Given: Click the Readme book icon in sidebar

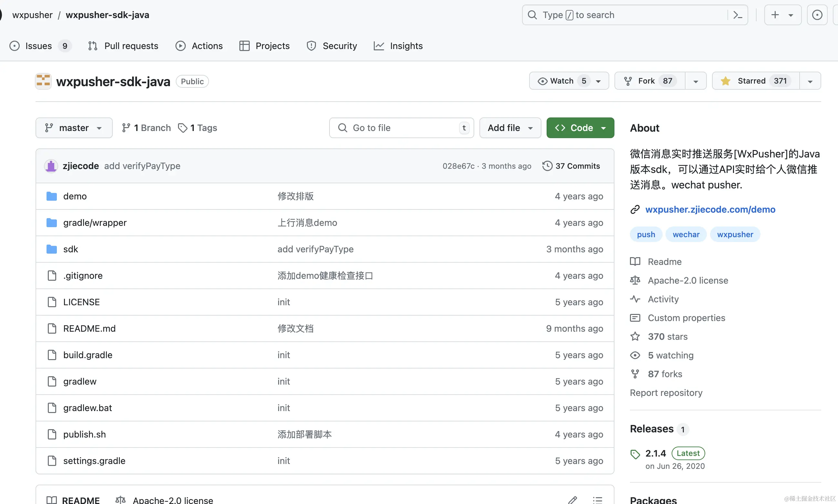Looking at the screenshot, I should point(635,261).
